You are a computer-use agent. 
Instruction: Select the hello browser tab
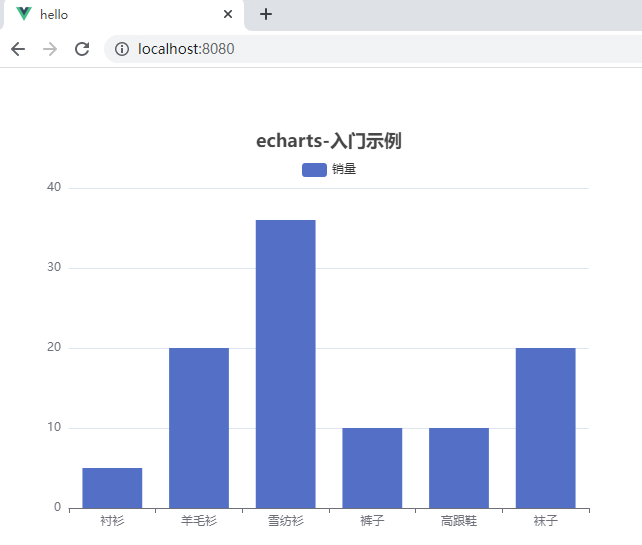click(x=122, y=15)
